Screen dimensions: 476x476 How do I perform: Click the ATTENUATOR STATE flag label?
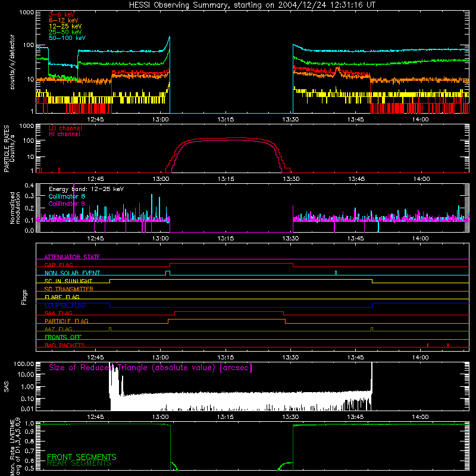pos(72,257)
